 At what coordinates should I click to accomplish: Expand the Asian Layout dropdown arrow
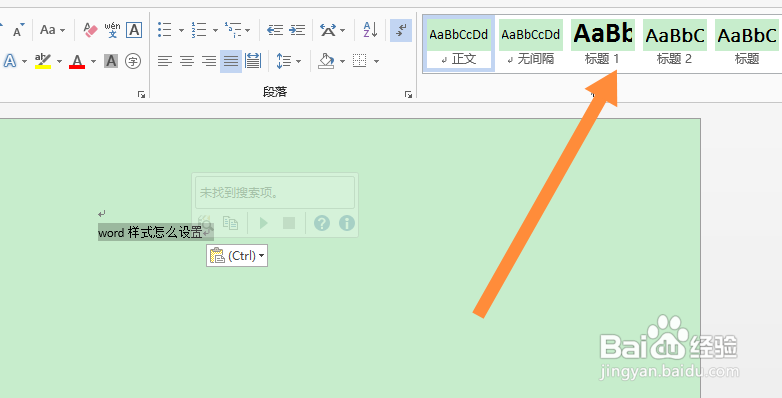tap(343, 30)
